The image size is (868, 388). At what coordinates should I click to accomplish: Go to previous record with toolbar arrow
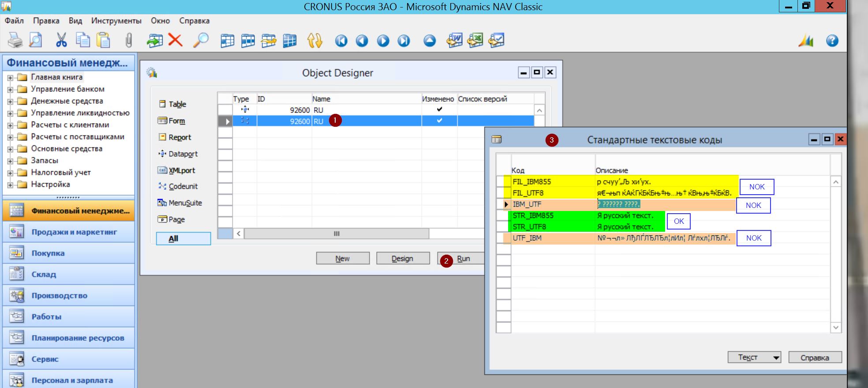pos(362,41)
